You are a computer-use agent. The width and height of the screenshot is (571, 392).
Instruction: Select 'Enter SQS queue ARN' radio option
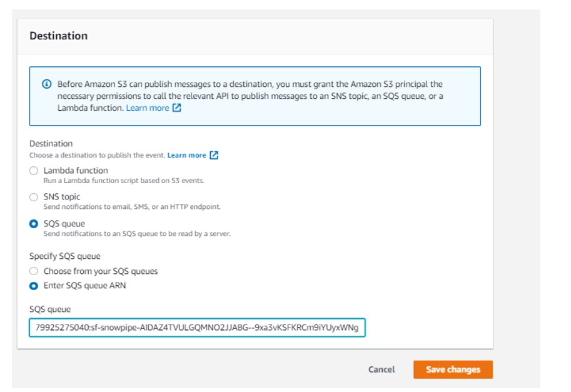pos(34,286)
